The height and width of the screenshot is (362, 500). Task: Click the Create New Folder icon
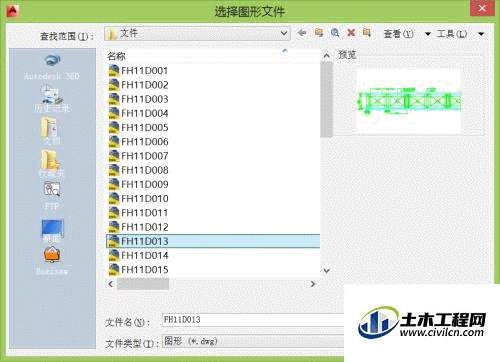pos(367,33)
